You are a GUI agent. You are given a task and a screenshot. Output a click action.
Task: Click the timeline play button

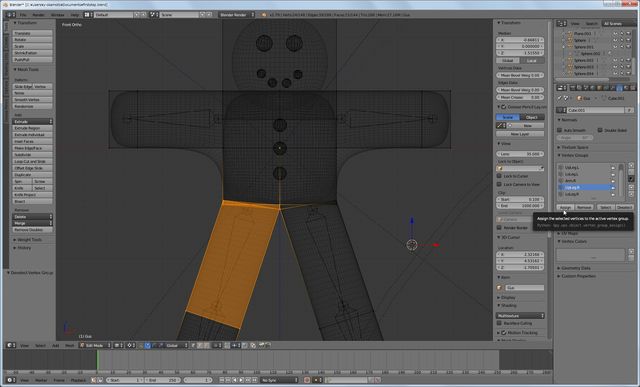241,380
